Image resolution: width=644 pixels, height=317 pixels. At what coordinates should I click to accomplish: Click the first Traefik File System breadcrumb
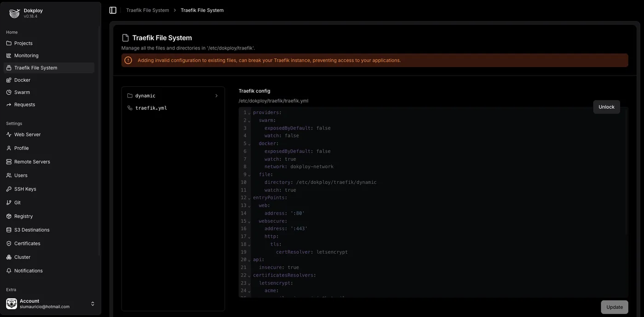tap(147, 10)
